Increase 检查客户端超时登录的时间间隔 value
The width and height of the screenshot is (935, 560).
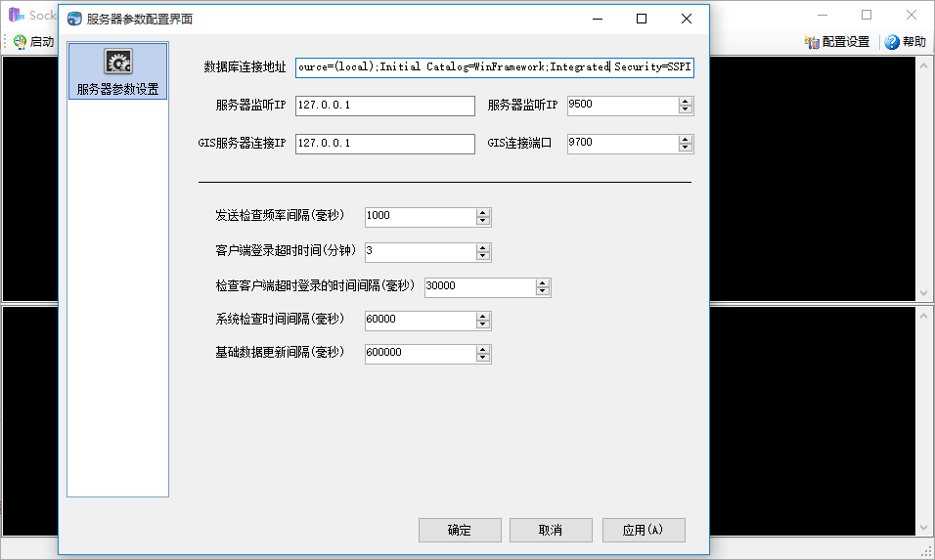pos(543,282)
